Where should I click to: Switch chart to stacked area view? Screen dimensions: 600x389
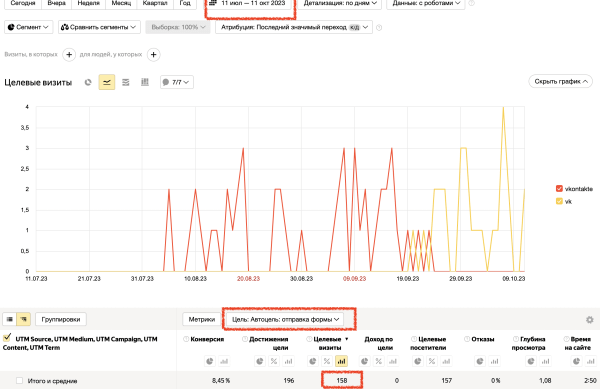(x=126, y=82)
